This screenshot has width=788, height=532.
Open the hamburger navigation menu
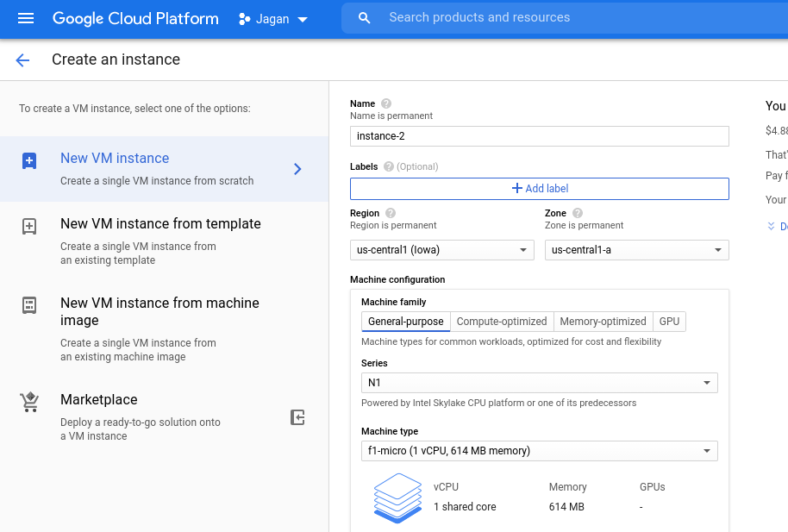26,19
